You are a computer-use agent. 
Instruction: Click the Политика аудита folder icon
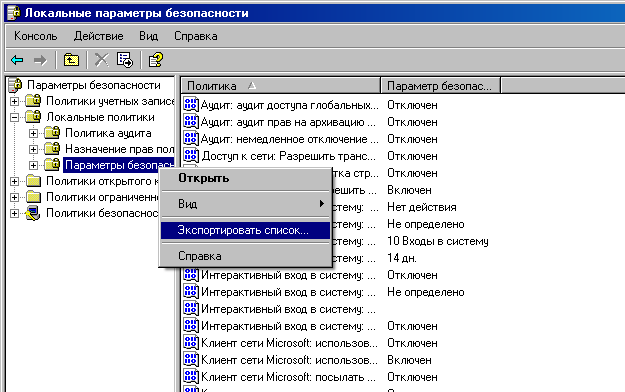point(52,133)
